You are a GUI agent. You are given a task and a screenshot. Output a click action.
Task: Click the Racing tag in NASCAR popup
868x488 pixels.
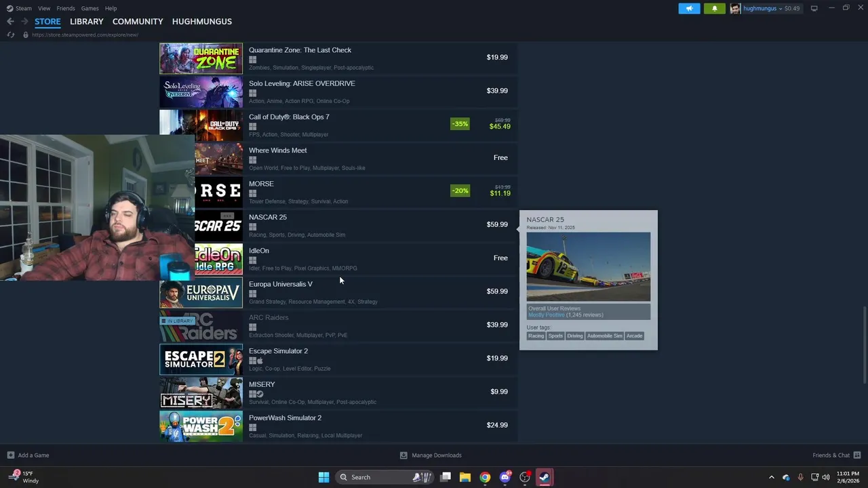click(536, 335)
